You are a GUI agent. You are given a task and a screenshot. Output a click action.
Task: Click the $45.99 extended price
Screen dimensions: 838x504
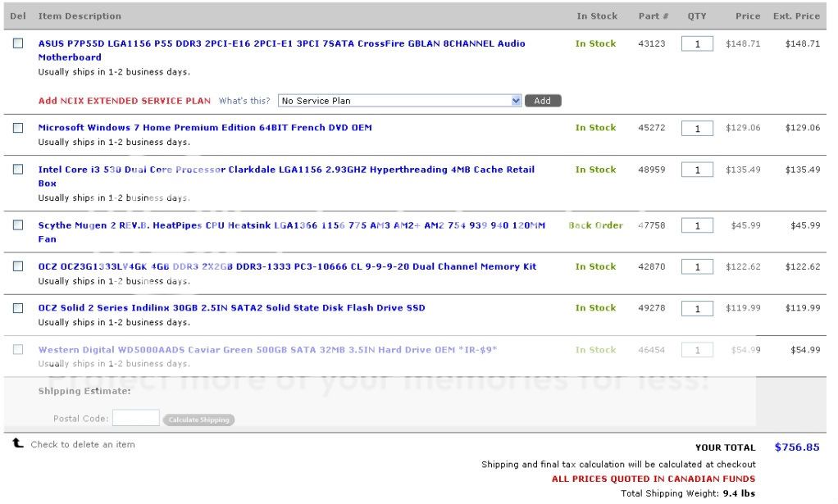pos(805,225)
